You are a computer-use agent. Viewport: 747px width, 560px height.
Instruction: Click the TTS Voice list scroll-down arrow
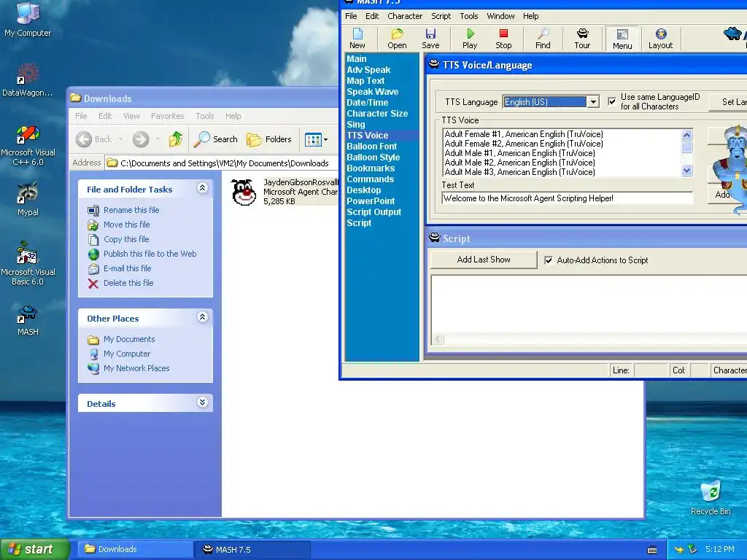point(686,171)
